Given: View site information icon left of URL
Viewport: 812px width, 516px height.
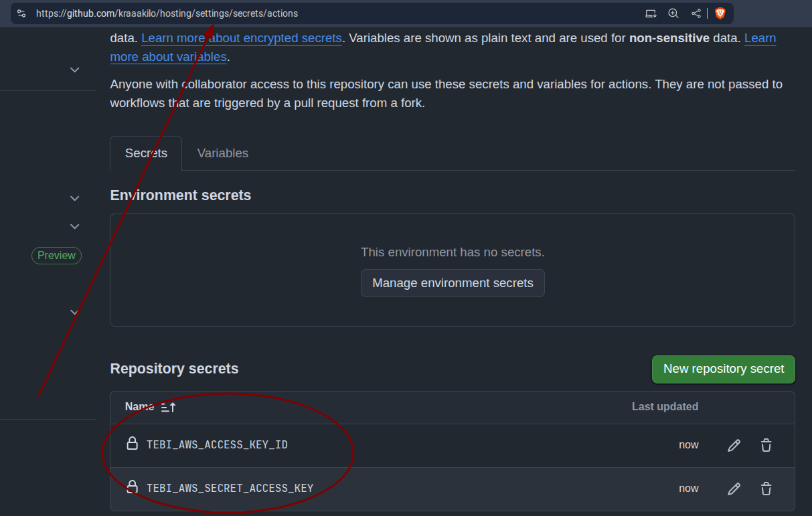Looking at the screenshot, I should click(x=21, y=13).
